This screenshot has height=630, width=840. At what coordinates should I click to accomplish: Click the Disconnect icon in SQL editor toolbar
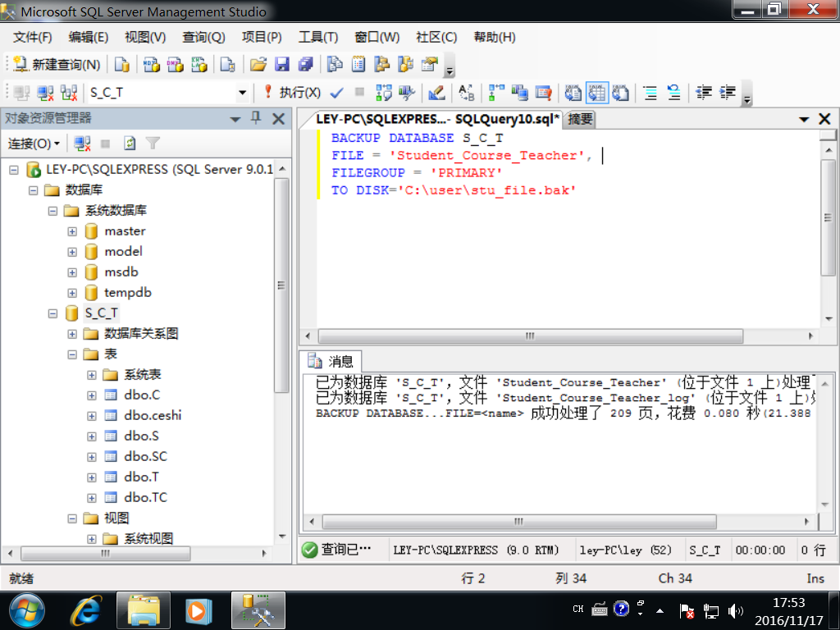coord(45,93)
